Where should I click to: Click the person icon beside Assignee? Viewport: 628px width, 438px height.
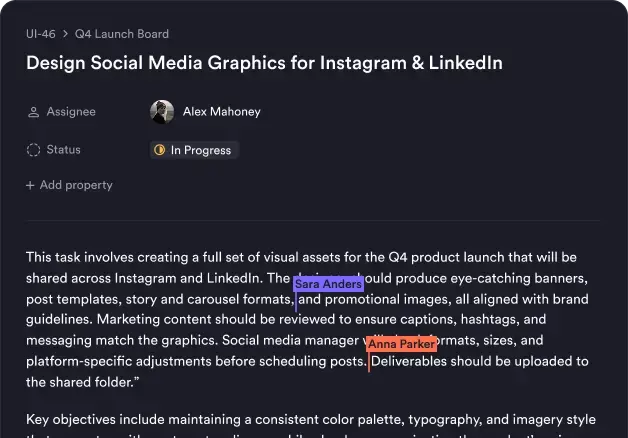click(33, 112)
